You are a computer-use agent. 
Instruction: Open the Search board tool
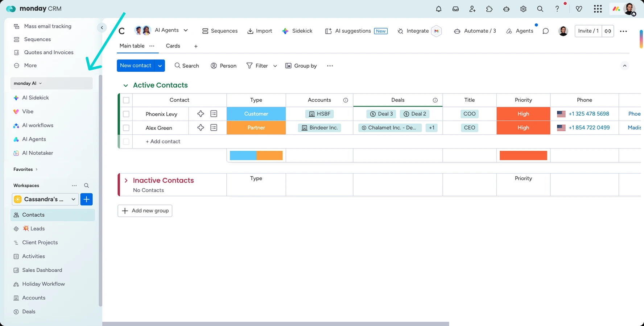click(187, 66)
